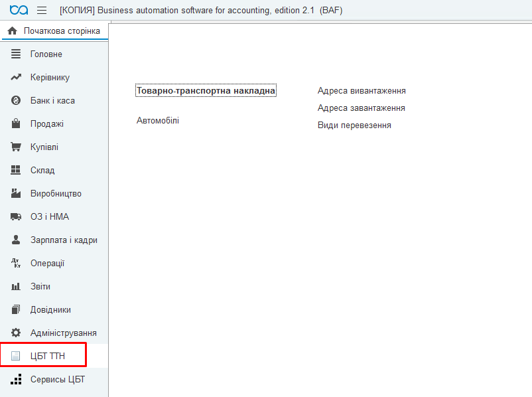The image size is (532, 397).
Task: Click the Продажі shopping bag icon
Action: pos(17,124)
